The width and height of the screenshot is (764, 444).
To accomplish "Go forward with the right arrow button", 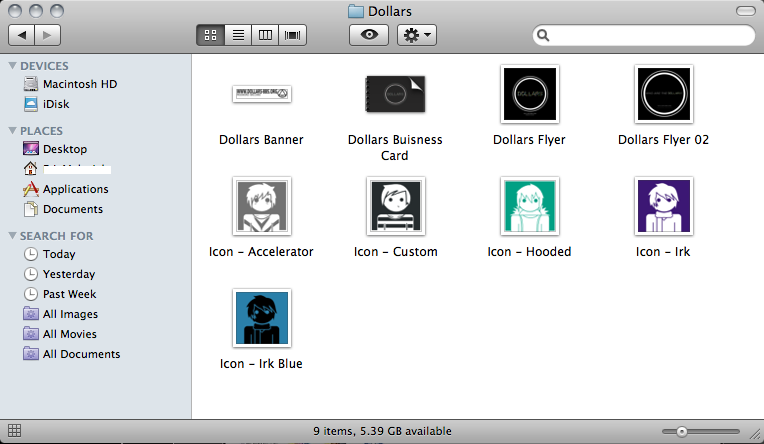I will tap(48, 35).
